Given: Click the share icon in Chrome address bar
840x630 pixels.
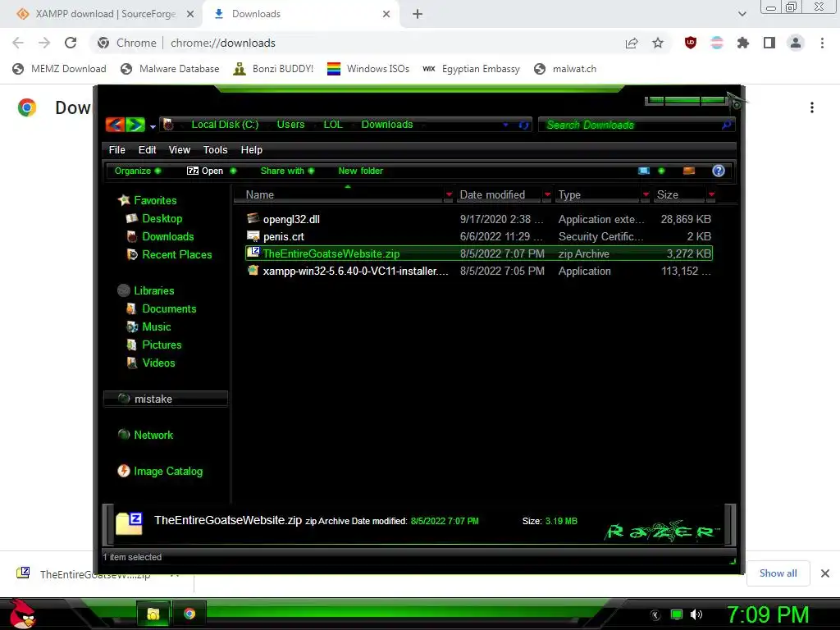Looking at the screenshot, I should coord(632,43).
